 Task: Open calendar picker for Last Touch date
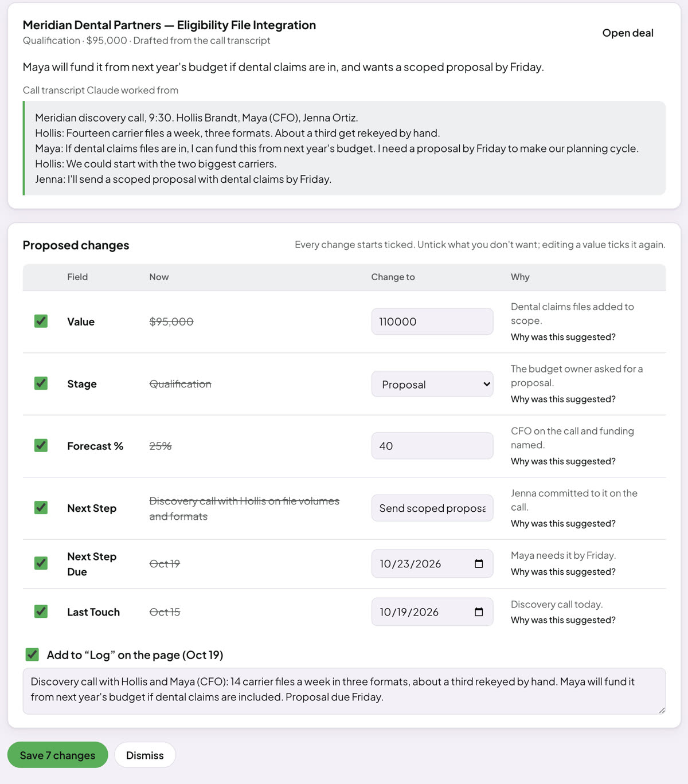(479, 612)
